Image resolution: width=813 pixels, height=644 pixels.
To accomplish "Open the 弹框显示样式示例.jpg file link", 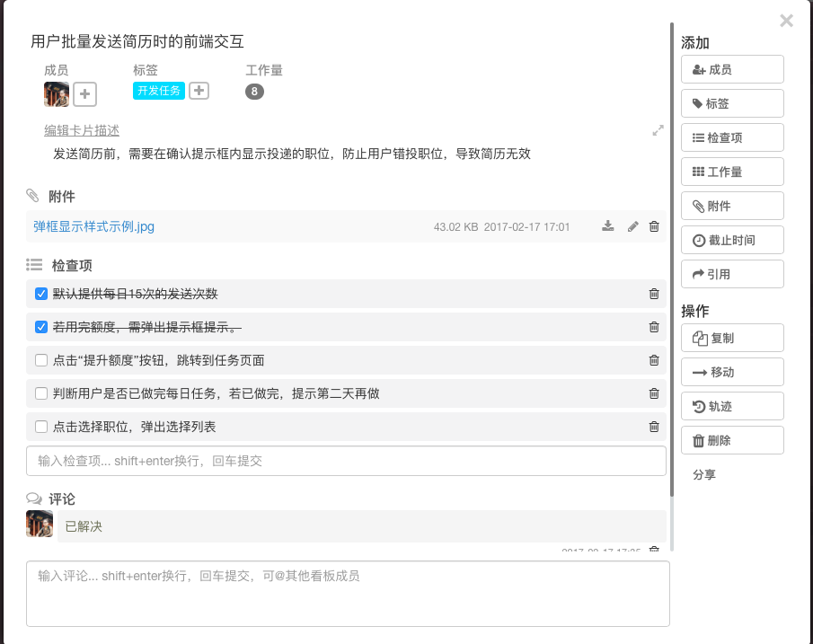I will (x=93, y=226).
